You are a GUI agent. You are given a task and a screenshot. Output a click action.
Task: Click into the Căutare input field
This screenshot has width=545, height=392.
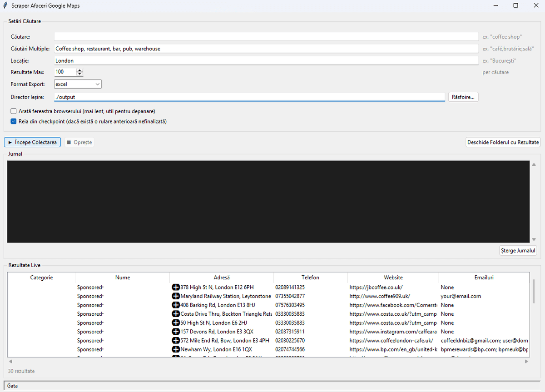[x=266, y=36]
